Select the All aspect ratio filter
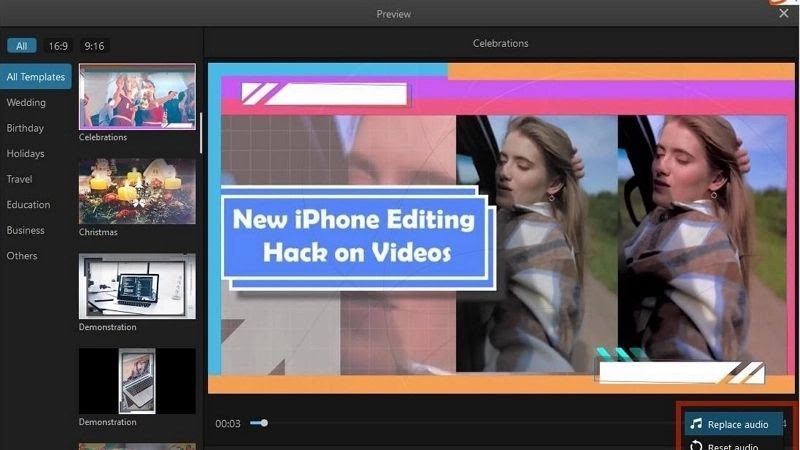800x450 pixels. (x=21, y=46)
